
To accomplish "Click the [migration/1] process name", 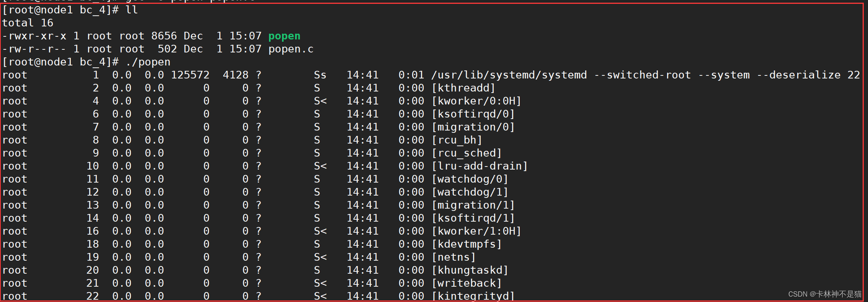I will (x=473, y=205).
